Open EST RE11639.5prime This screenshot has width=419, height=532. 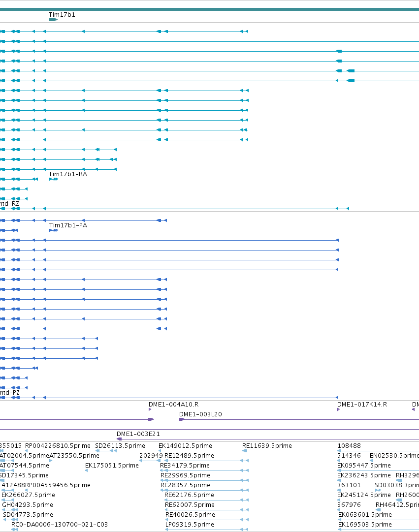(x=267, y=446)
